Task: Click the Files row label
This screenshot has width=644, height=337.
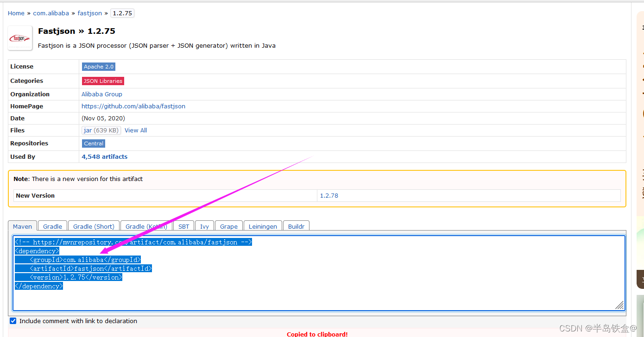Action: (18, 130)
